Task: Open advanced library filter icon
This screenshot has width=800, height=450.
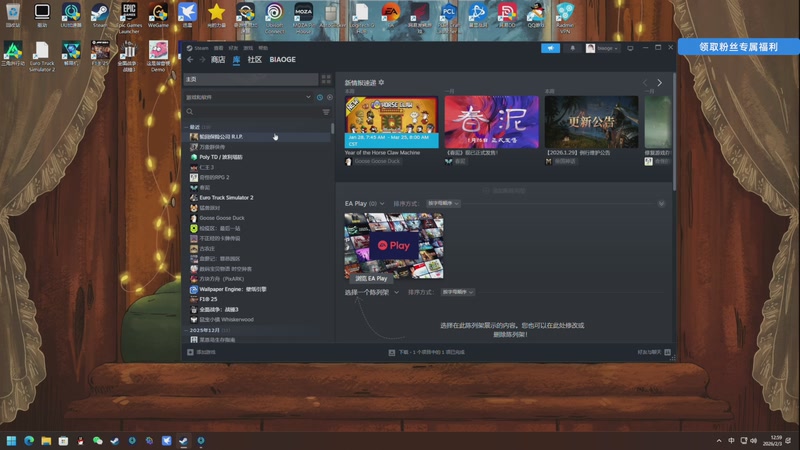Action: click(x=326, y=112)
